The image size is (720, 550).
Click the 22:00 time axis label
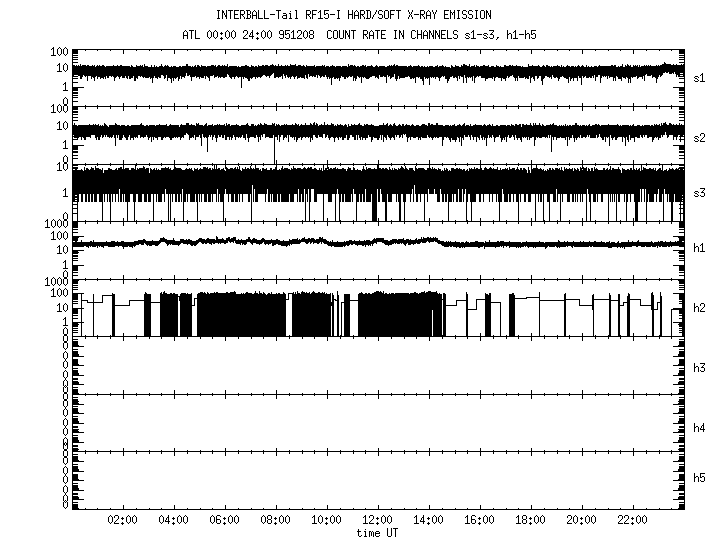pyautogui.click(x=633, y=521)
